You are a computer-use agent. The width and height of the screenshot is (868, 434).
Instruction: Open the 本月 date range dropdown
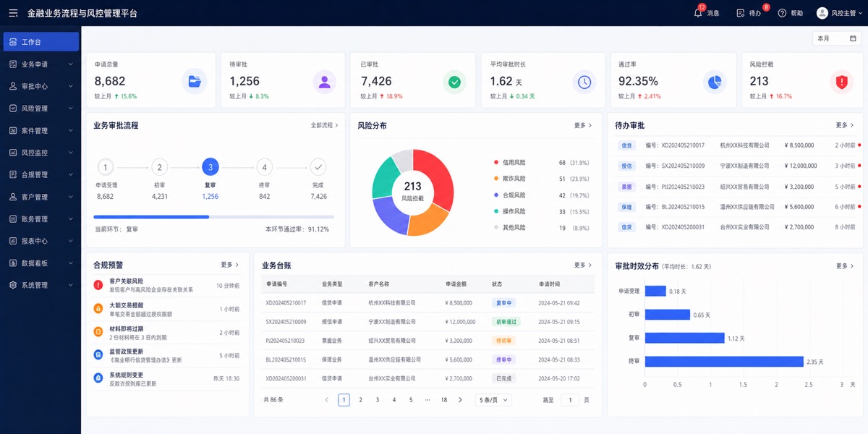pyautogui.click(x=836, y=38)
